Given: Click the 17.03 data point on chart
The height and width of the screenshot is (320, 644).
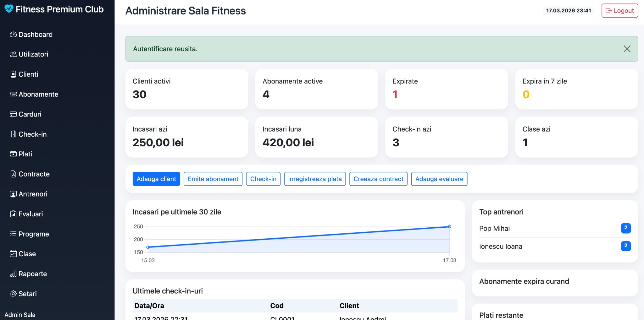Looking at the screenshot, I should (x=449, y=227).
